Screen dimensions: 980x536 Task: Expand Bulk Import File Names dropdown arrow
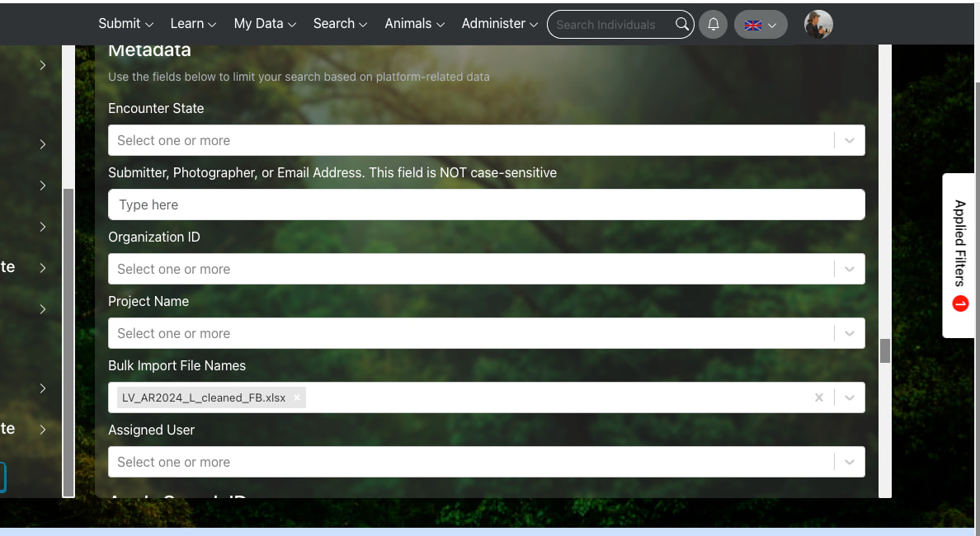tap(849, 397)
